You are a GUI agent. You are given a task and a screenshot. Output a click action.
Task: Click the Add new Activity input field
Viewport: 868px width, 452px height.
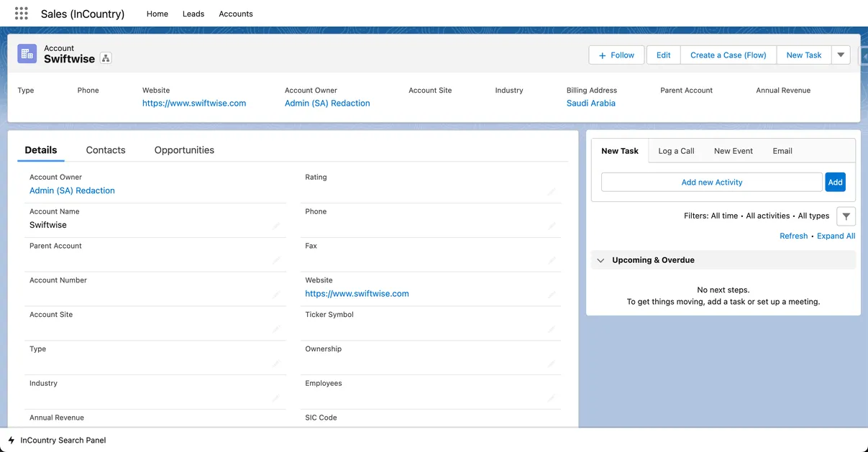point(711,183)
